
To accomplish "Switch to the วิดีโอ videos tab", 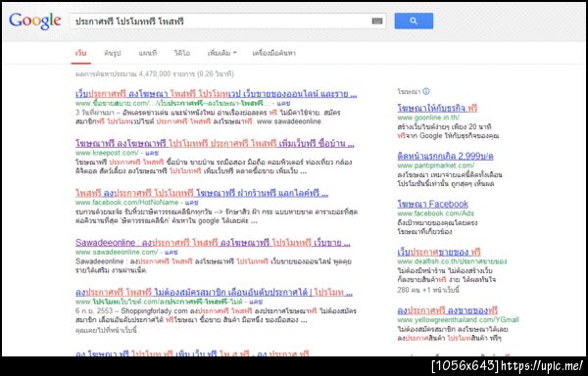I will coord(182,53).
